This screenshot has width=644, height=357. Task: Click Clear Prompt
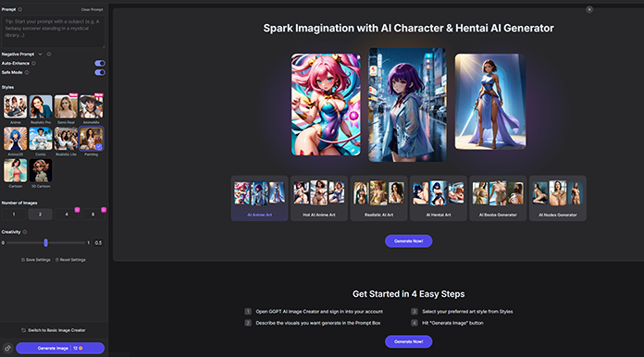coord(92,9)
